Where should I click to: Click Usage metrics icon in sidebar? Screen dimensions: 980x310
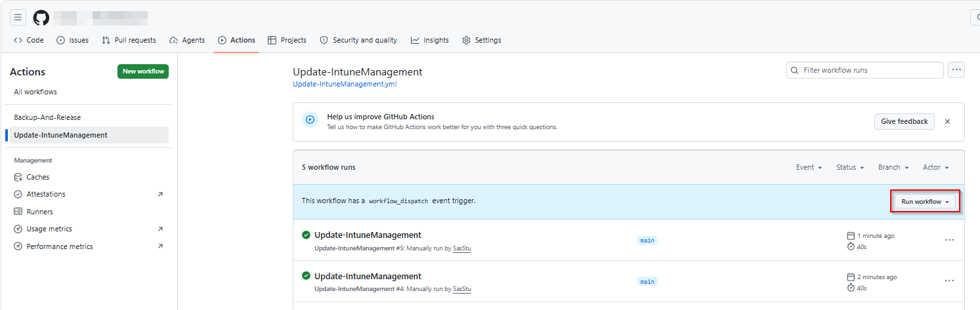pyautogui.click(x=18, y=229)
